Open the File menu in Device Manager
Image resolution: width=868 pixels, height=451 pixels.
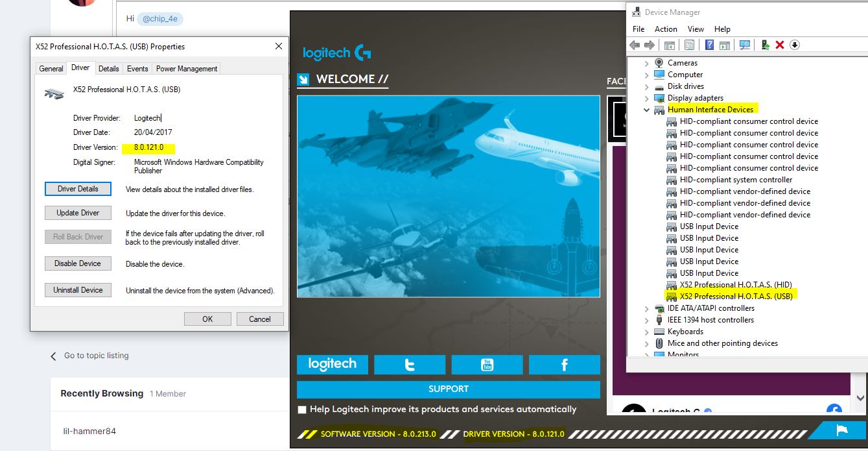pos(639,29)
